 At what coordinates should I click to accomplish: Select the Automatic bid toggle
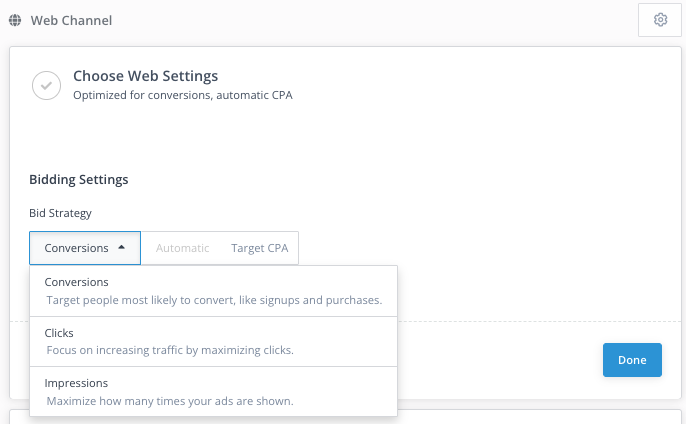point(182,248)
